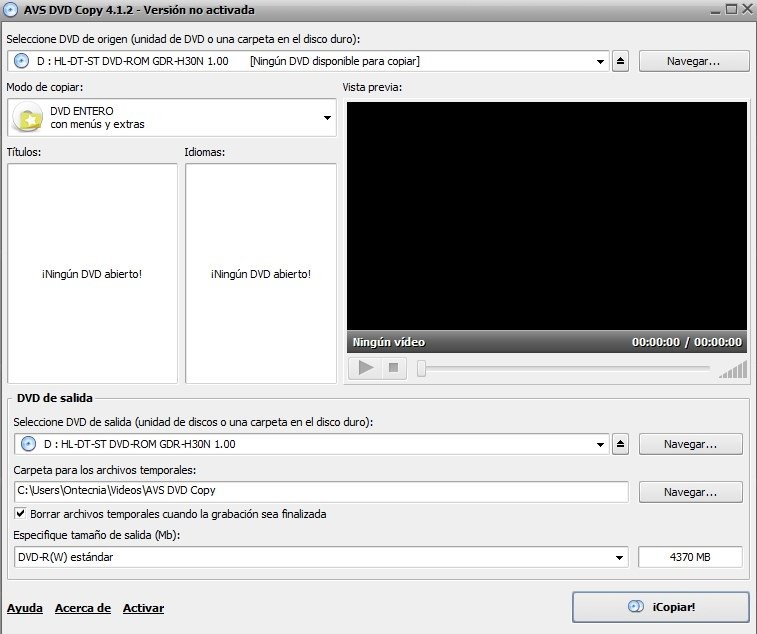Maximize the AVS DVD Copy window
The width and height of the screenshot is (757, 634).
(731, 9)
